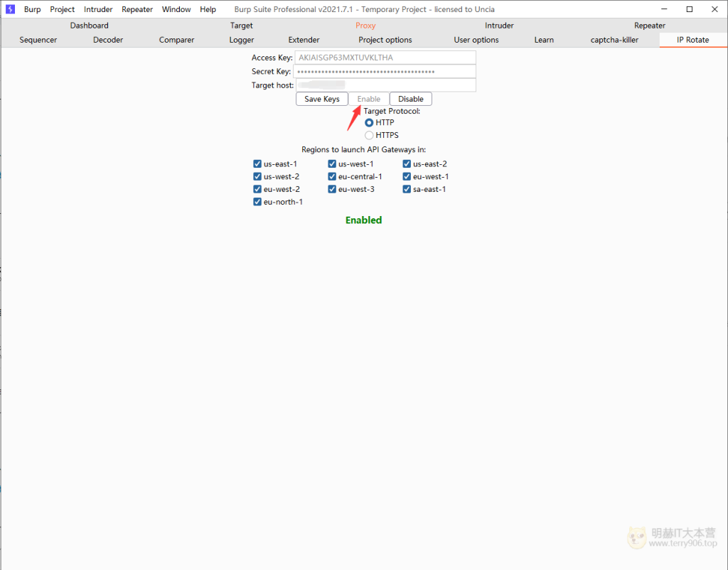This screenshot has height=570, width=728.
Task: Select the IP Rotate tab
Action: (692, 40)
